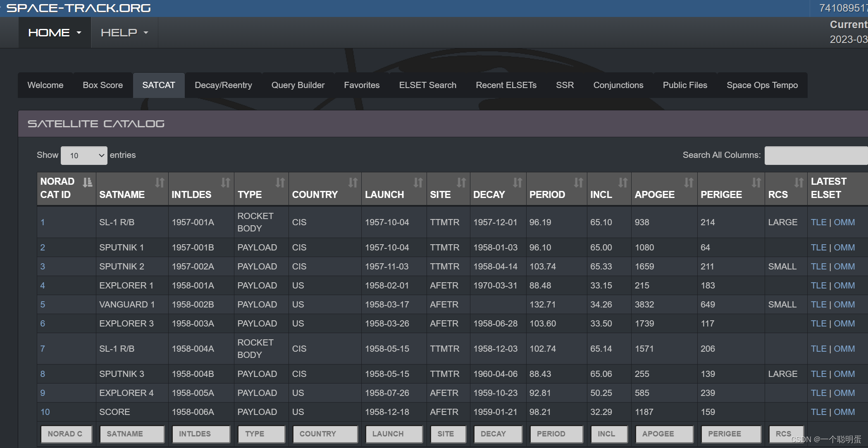Open the HELP dropdown menu
Image resolution: width=868 pixels, height=448 pixels.
[x=124, y=32]
